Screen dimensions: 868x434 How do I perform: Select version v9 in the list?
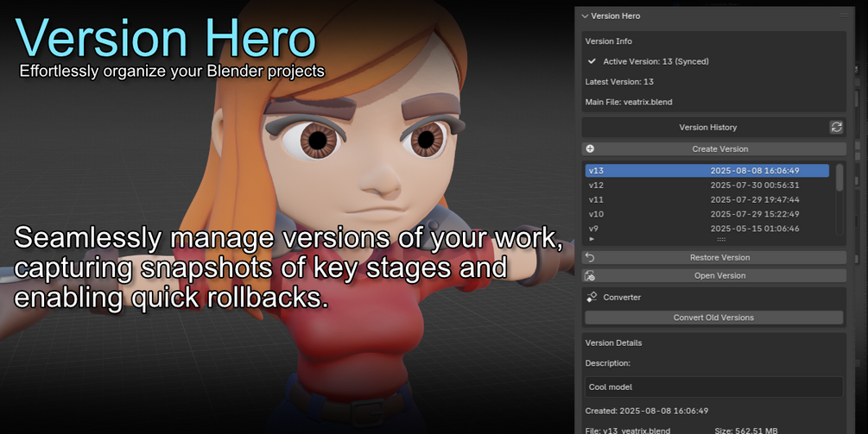tap(706, 229)
